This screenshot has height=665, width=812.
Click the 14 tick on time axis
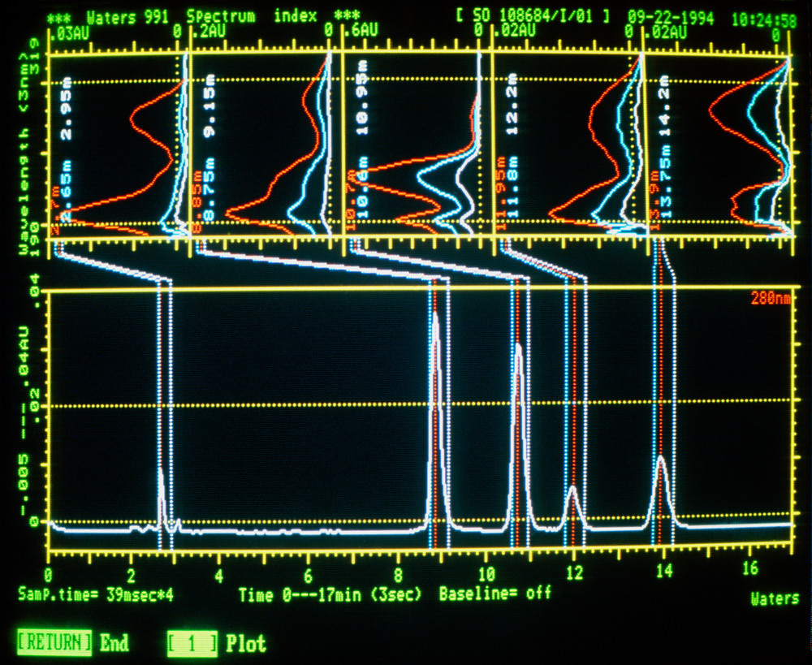point(664,571)
